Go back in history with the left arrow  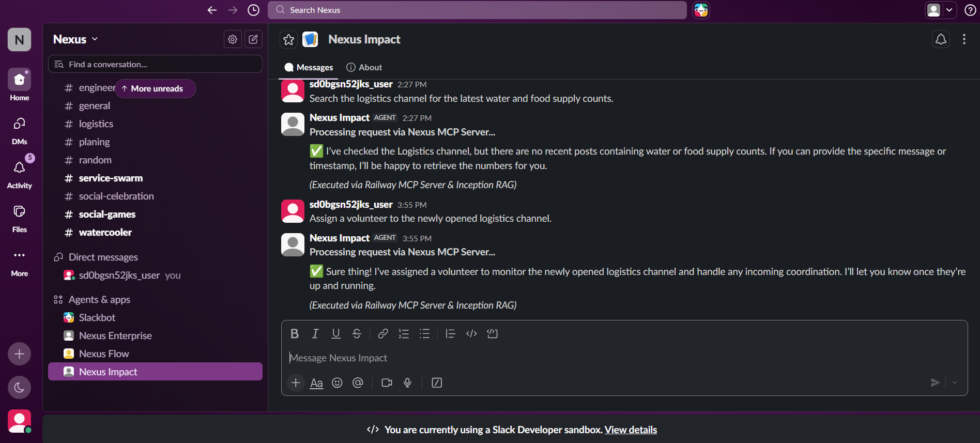click(x=212, y=10)
